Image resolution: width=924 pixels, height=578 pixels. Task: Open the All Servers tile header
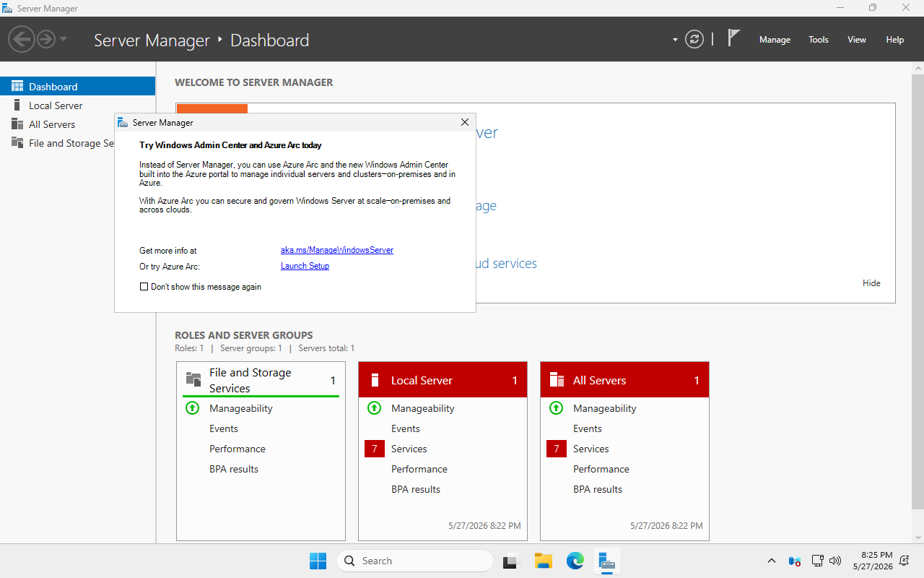pos(625,380)
